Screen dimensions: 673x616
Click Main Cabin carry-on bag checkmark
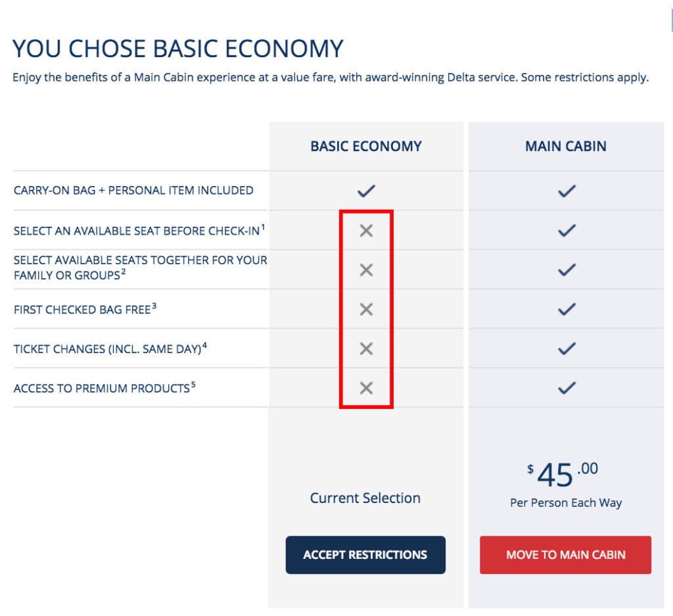[x=567, y=191]
